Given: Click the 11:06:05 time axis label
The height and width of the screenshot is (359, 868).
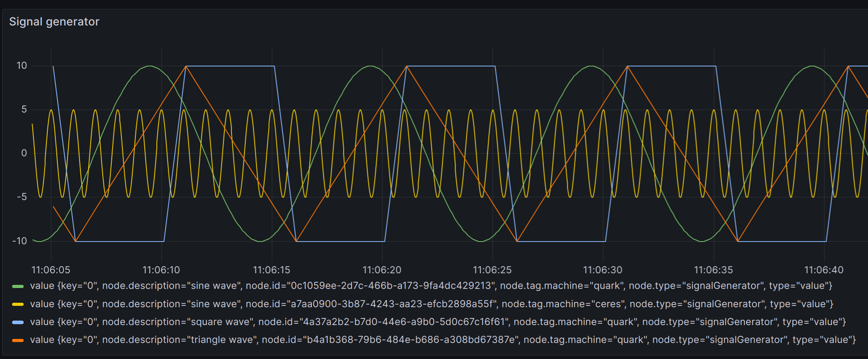Looking at the screenshot, I should click(51, 270).
